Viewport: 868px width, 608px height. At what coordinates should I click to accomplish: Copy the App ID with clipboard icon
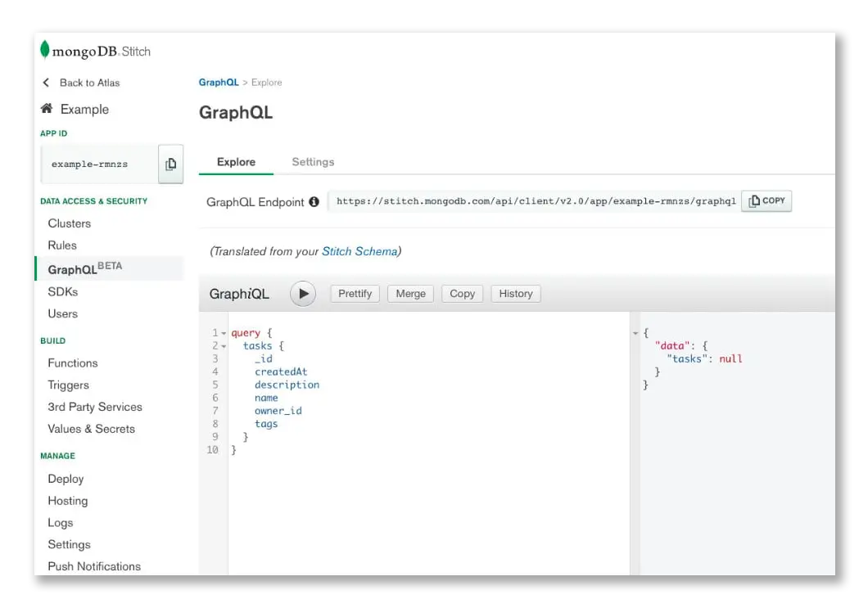[170, 164]
